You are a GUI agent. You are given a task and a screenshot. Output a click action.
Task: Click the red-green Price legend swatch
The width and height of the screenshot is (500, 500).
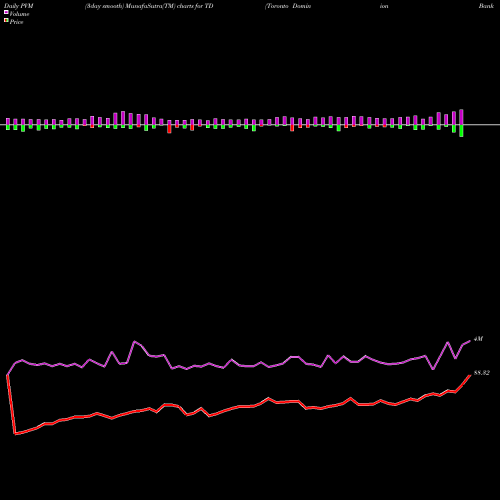[x=6, y=21]
